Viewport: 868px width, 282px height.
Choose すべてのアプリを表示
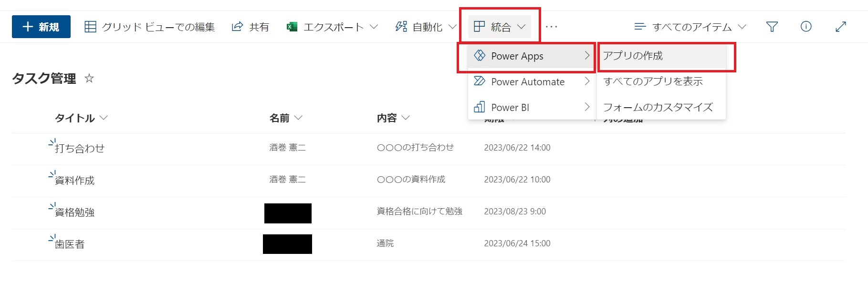(x=661, y=81)
